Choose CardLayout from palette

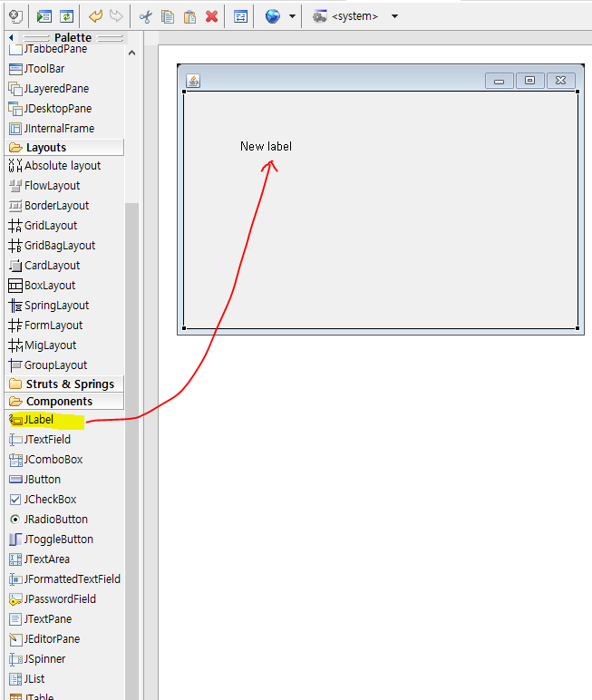(x=44, y=266)
